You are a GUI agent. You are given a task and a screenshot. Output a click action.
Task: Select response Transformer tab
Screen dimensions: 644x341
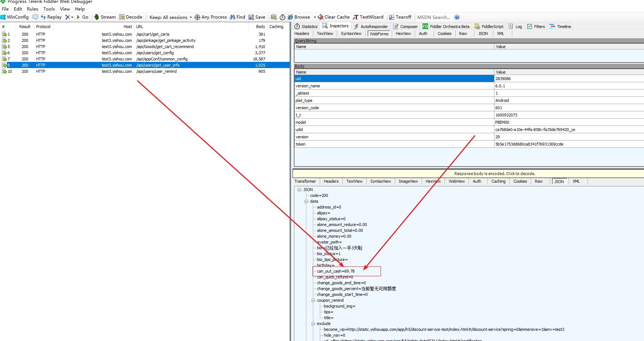305,181
